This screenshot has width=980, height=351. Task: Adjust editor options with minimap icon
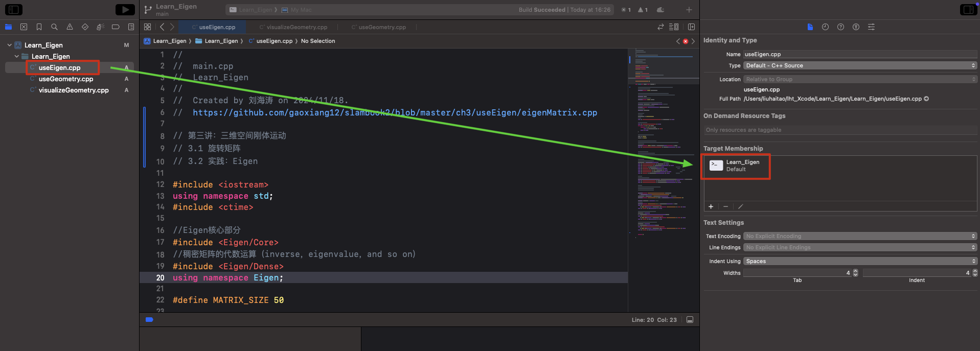point(674,27)
